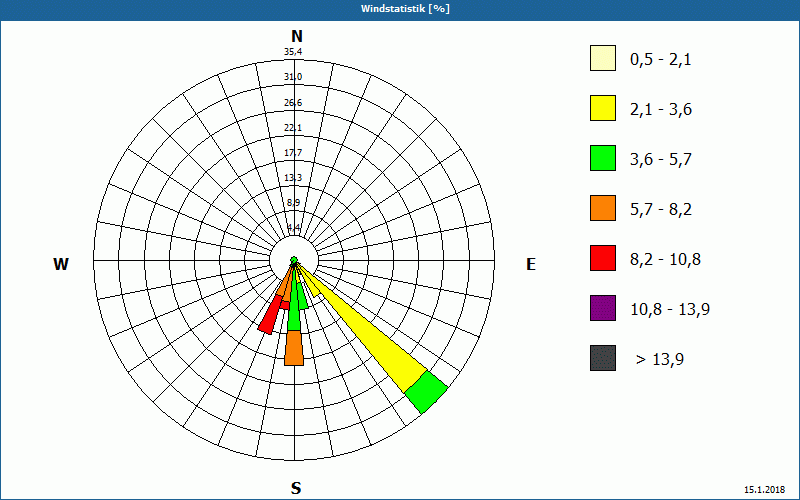The width and height of the screenshot is (800, 500).
Task: Click the legend label '8,2 - 10,8'
Action: 665,260
